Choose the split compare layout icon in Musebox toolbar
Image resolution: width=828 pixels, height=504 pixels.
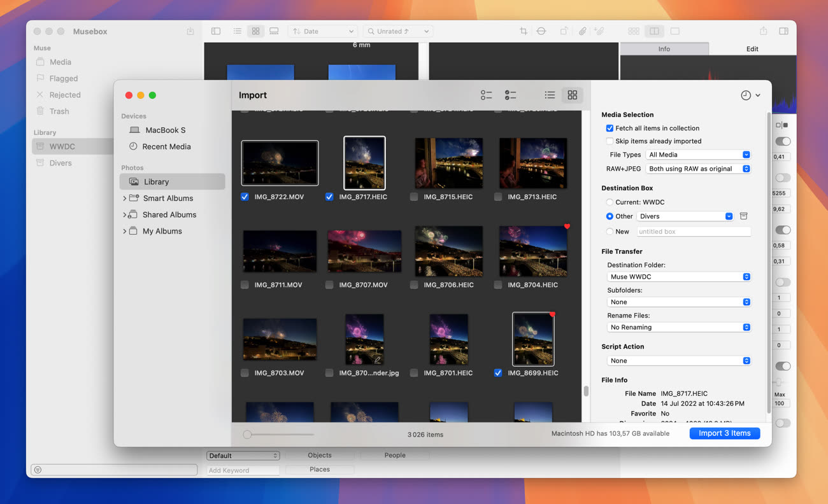[x=654, y=31]
